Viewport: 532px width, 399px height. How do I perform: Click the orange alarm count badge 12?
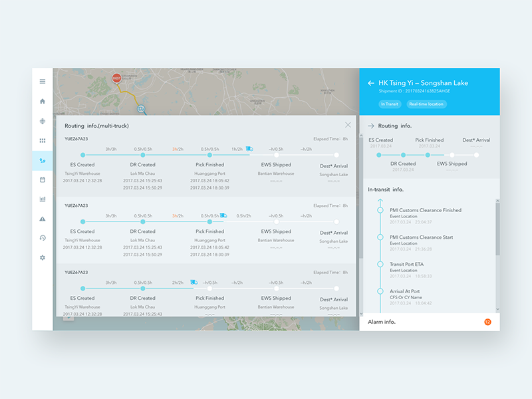487,322
